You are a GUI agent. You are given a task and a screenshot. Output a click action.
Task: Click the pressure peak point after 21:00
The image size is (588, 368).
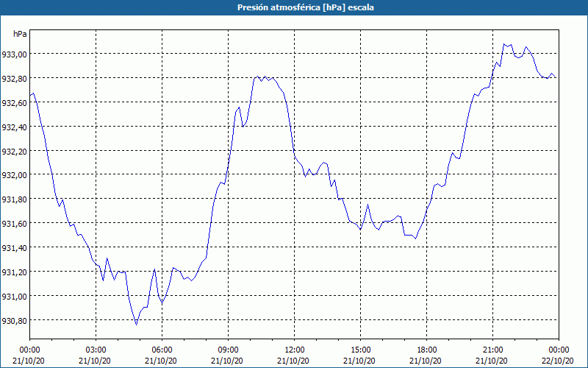point(504,44)
